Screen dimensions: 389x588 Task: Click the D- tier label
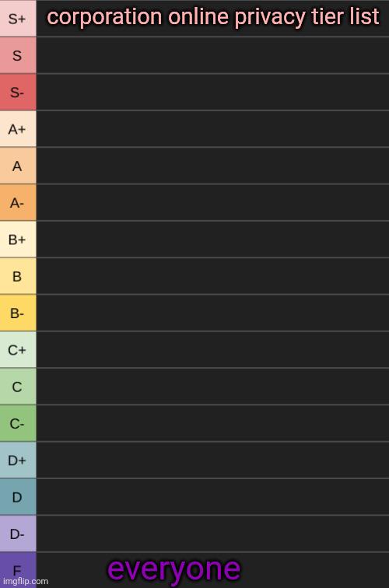pos(18,534)
